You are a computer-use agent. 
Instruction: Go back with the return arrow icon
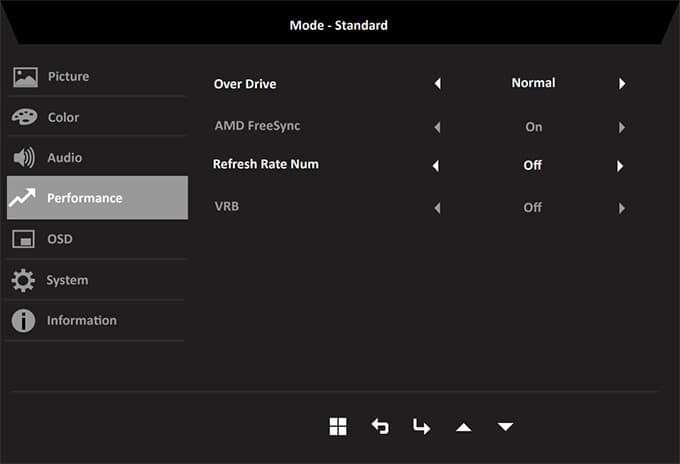[x=380, y=426]
